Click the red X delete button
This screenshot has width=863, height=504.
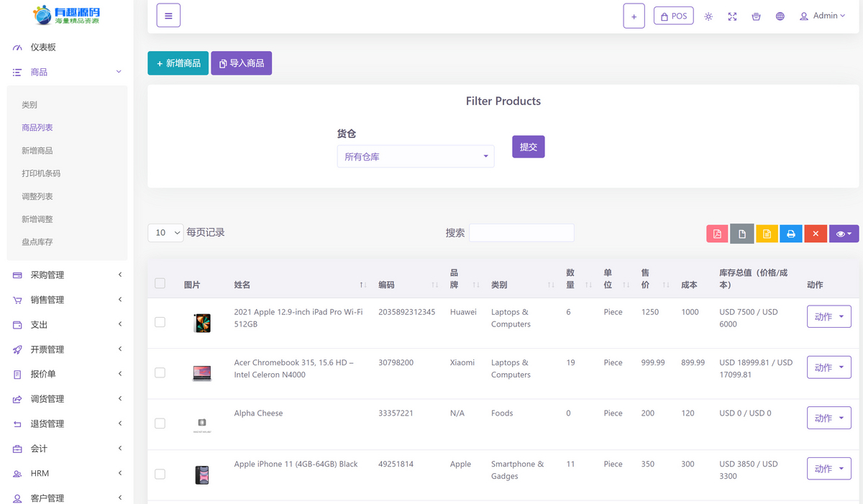pos(815,234)
